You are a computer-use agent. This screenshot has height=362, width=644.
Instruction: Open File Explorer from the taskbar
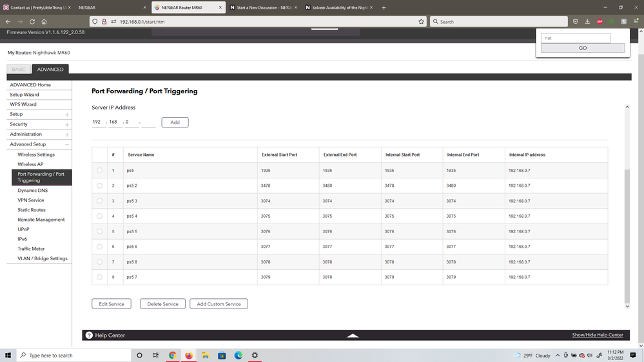tap(205, 356)
